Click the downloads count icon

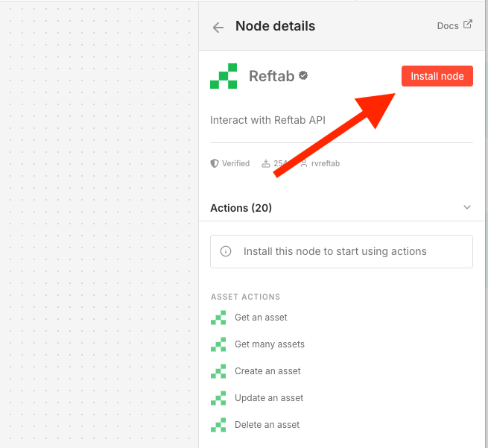point(266,163)
